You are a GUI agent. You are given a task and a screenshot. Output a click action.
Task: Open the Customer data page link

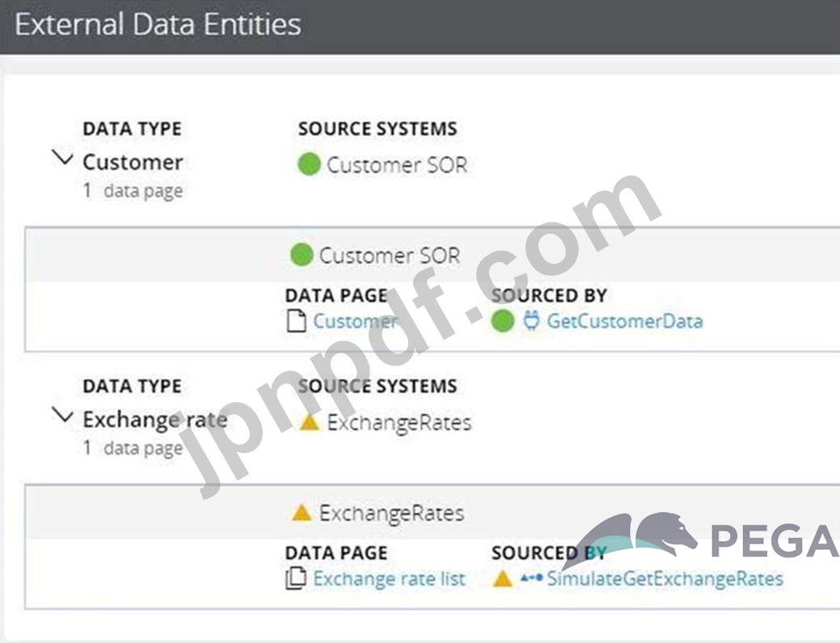pyautogui.click(x=355, y=321)
